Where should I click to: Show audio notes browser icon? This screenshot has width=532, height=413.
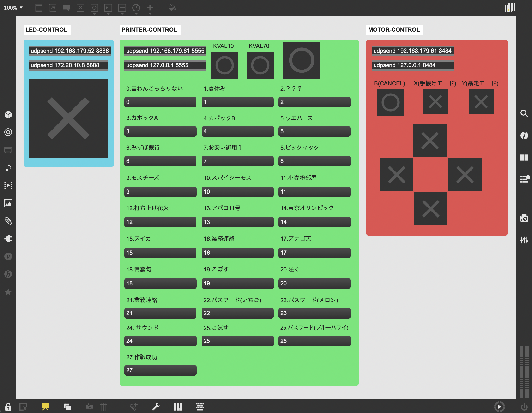click(x=8, y=167)
